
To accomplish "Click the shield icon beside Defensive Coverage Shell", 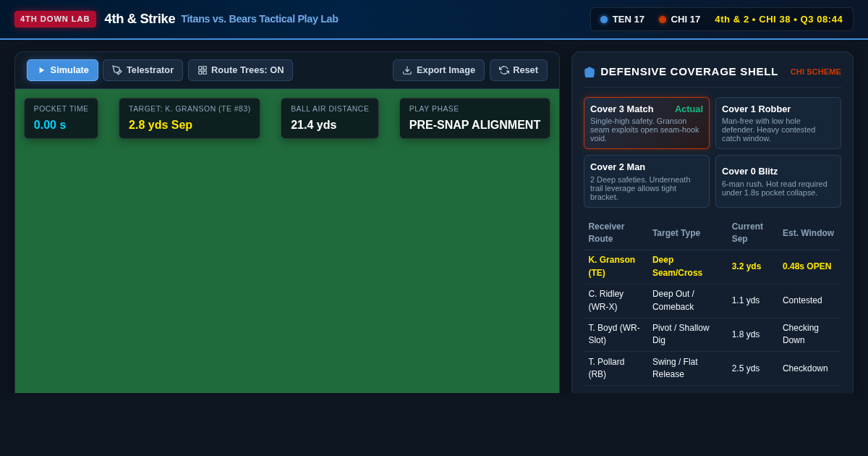I will click(x=590, y=72).
